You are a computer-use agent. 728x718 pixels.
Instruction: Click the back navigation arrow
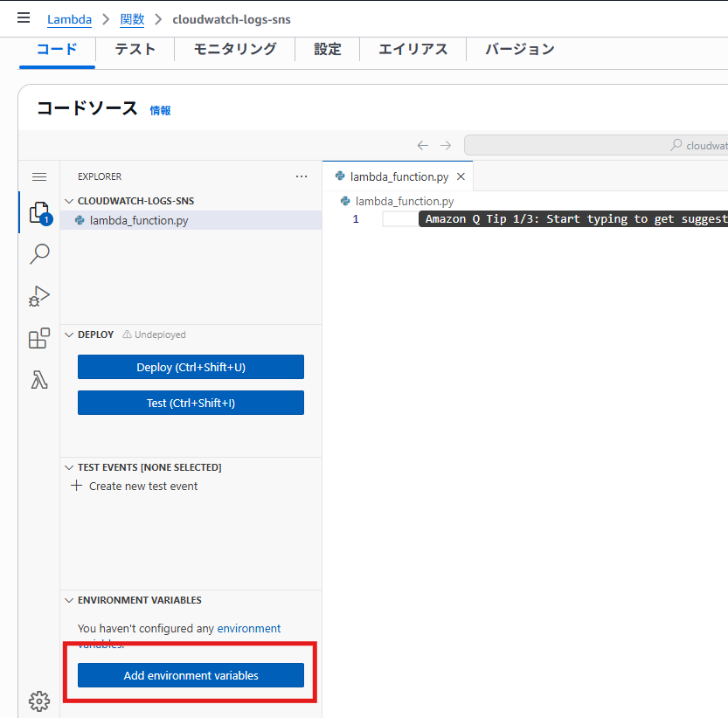click(423, 146)
